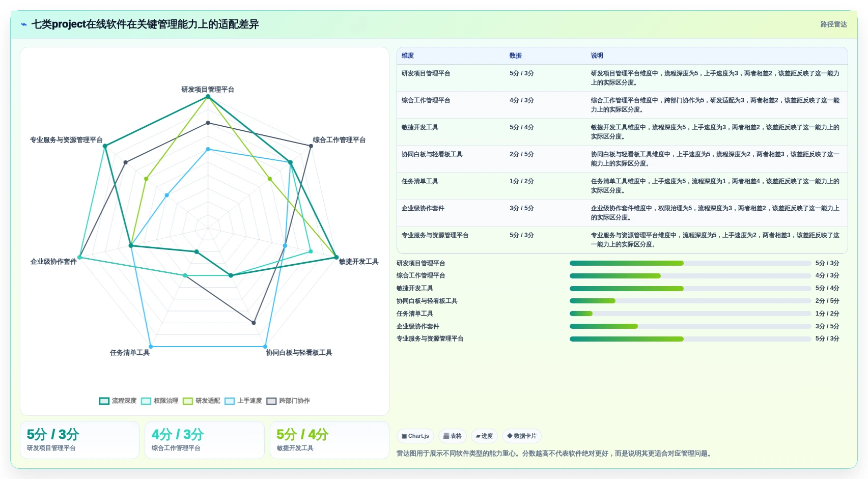Click the 企业级协作套件 radar axis label
868x479 pixels.
coord(53,262)
